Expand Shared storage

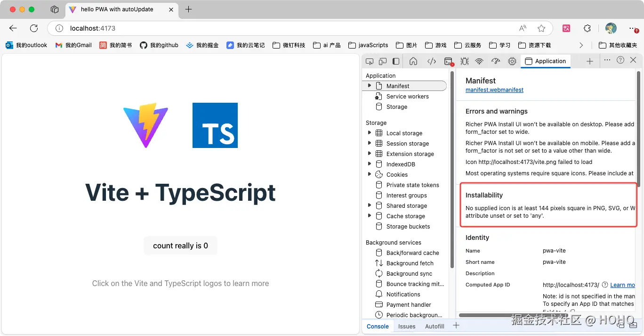coord(370,205)
